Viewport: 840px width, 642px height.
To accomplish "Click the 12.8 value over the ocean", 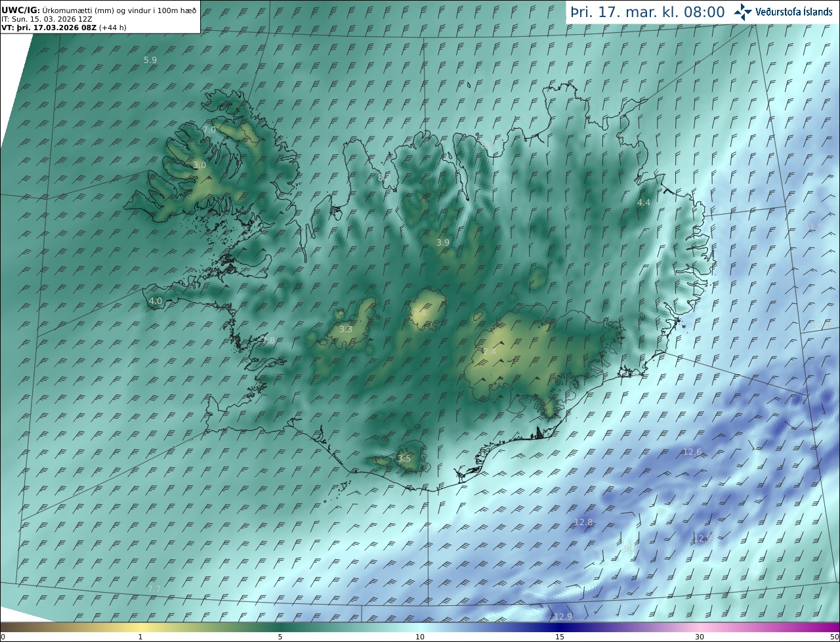I will tap(583, 523).
